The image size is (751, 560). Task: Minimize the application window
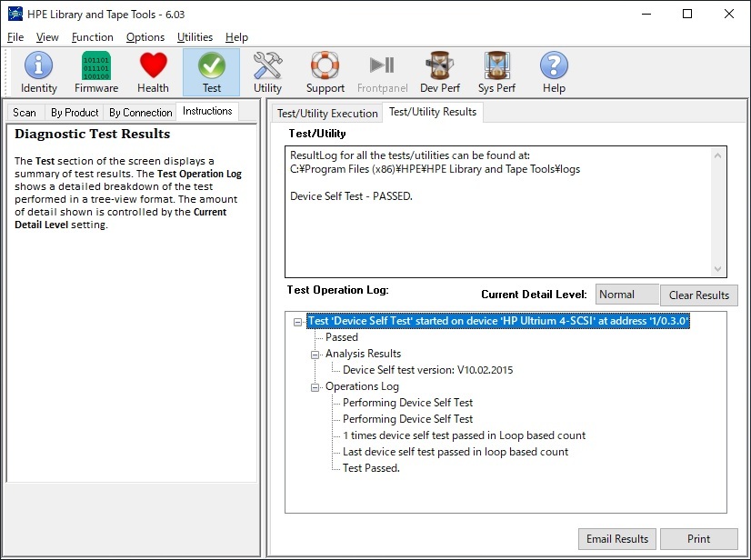tap(646, 14)
